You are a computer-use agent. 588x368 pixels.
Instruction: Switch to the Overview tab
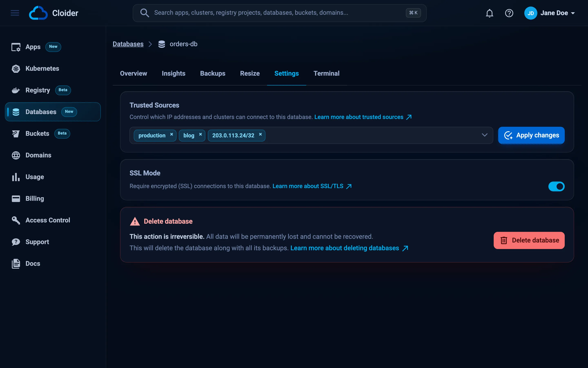point(133,74)
